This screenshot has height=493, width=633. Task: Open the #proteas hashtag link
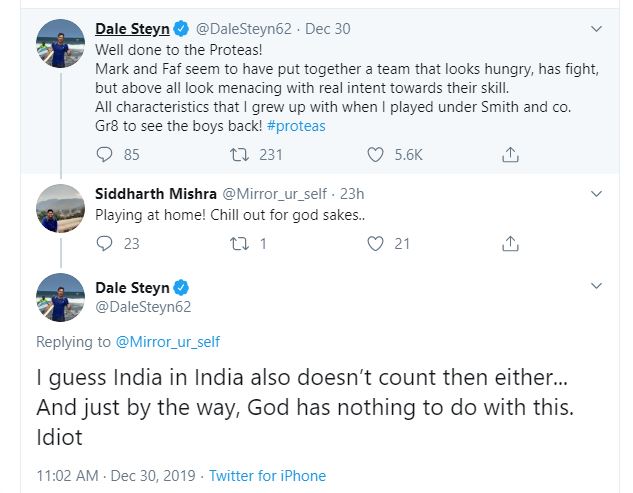296,126
